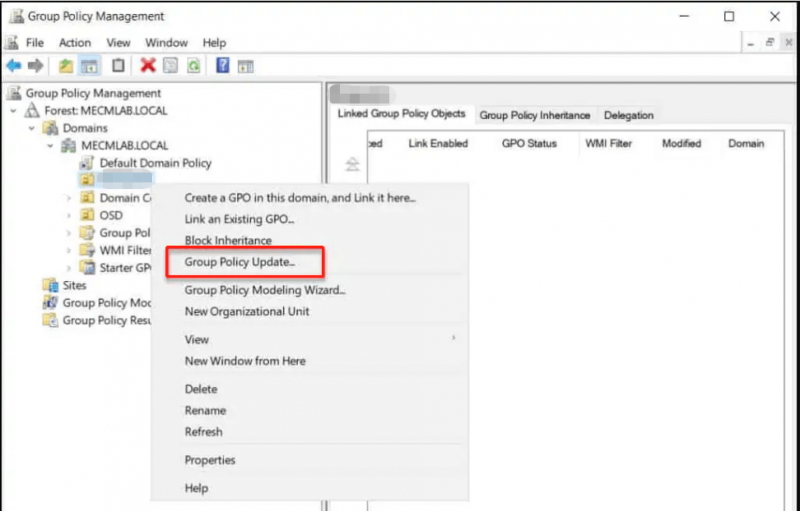This screenshot has width=800, height=511.
Task: Open the blue Help question mark icon
Action: tap(222, 65)
